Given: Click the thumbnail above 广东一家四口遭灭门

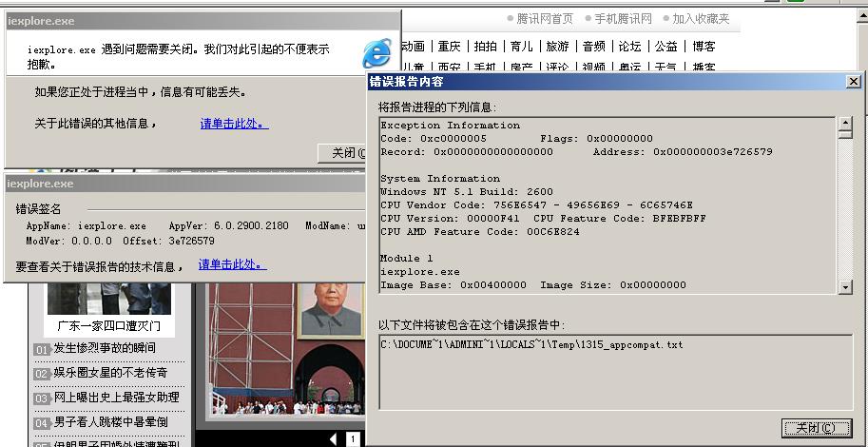Looking at the screenshot, I should tap(109, 299).
